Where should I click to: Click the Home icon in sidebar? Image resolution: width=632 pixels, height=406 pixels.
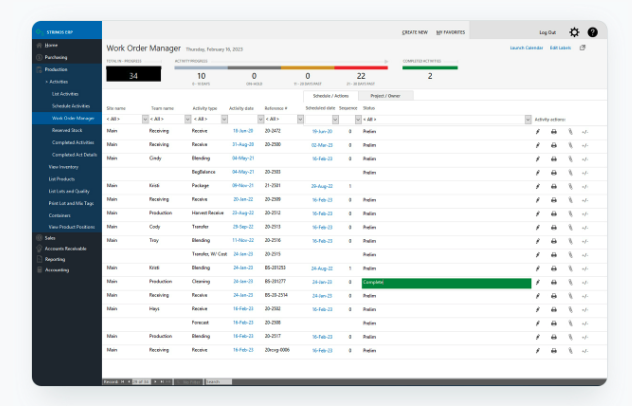coord(39,45)
